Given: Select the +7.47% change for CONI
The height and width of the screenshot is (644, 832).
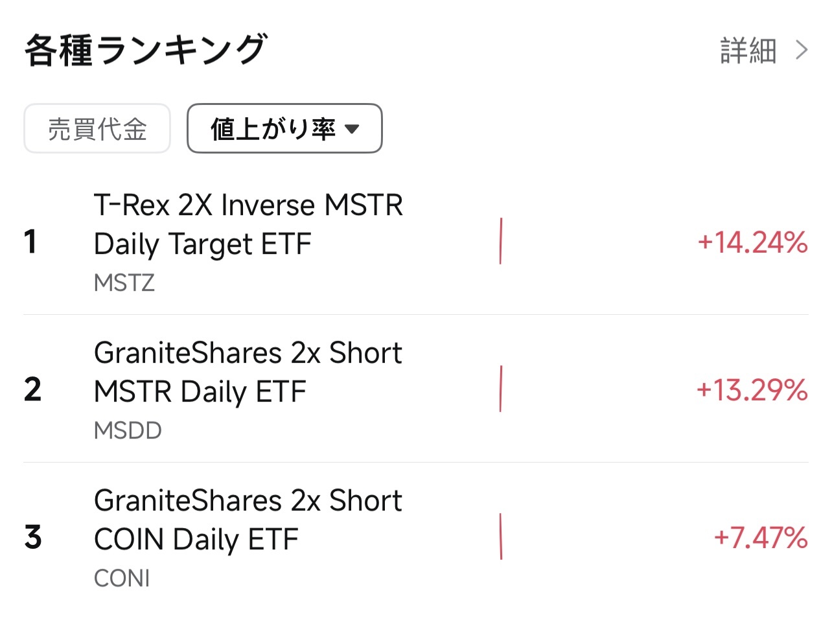Looking at the screenshot, I should 759,538.
